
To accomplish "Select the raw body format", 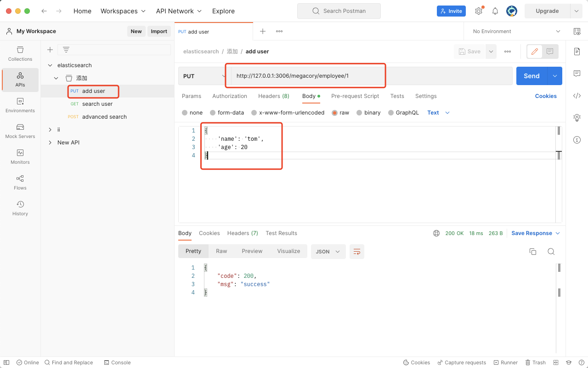I will (x=340, y=112).
